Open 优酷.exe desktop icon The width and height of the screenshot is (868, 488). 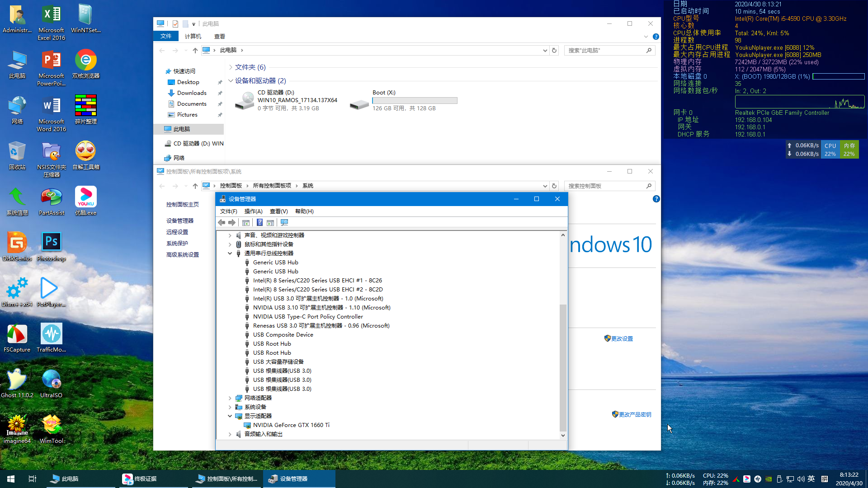(x=85, y=201)
